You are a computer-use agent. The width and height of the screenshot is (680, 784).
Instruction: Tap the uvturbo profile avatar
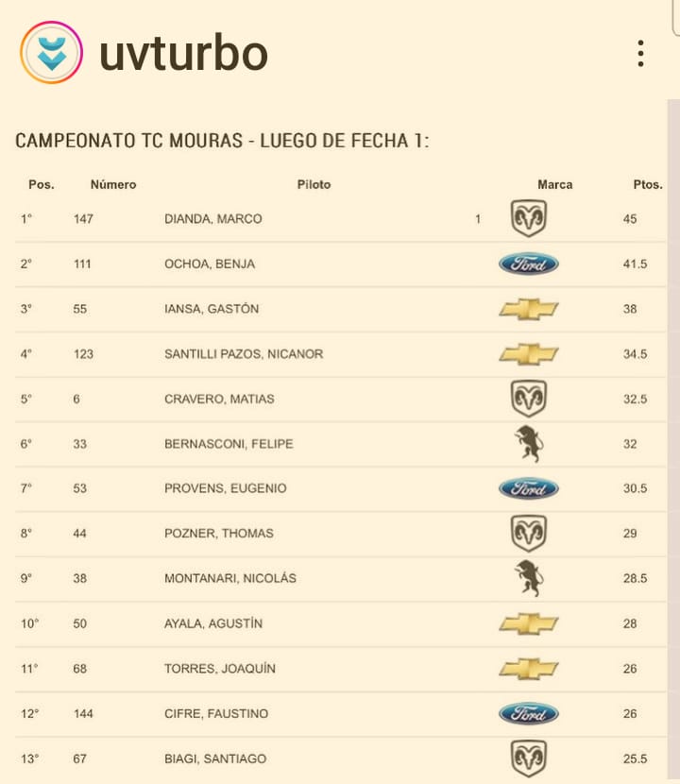pos(52,53)
